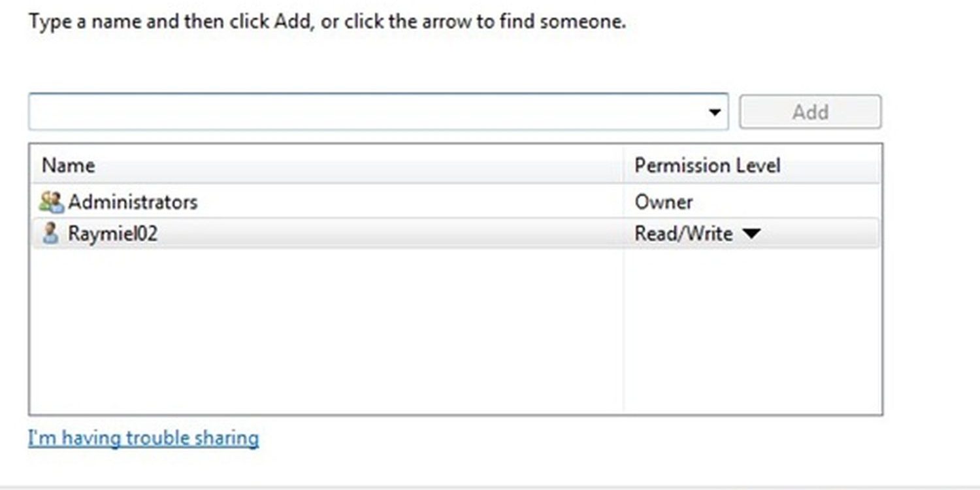Sort by the Name column header

click(x=328, y=165)
